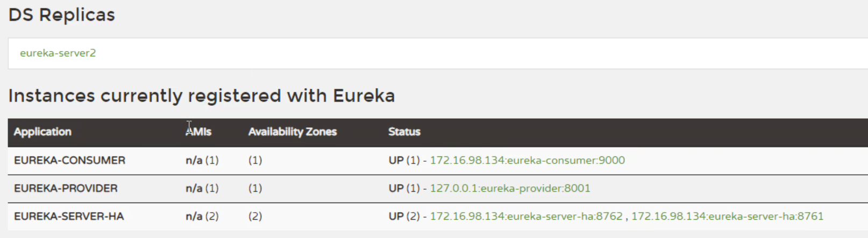
Task: Click UP (2) status text for EUREKA-SERVER-HA
Action: pos(404,216)
